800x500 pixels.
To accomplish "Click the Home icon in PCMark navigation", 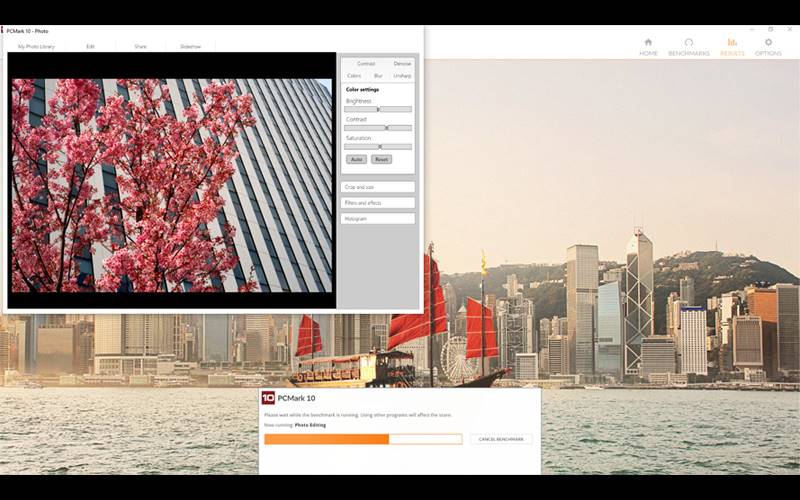I will coord(648,43).
